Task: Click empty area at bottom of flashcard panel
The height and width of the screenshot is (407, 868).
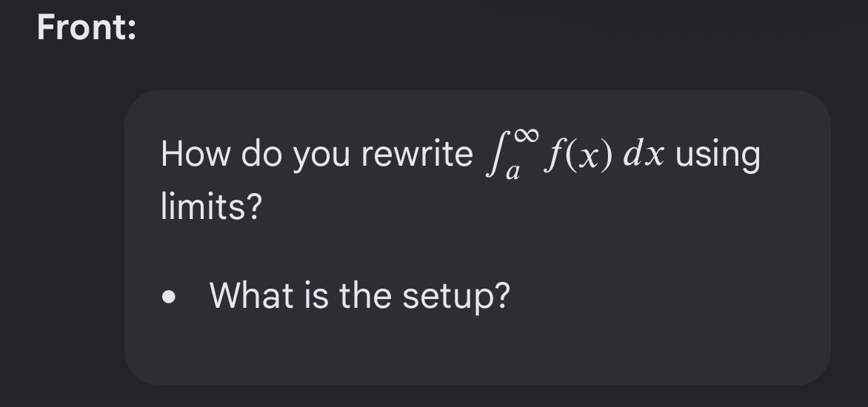Action: (477, 354)
